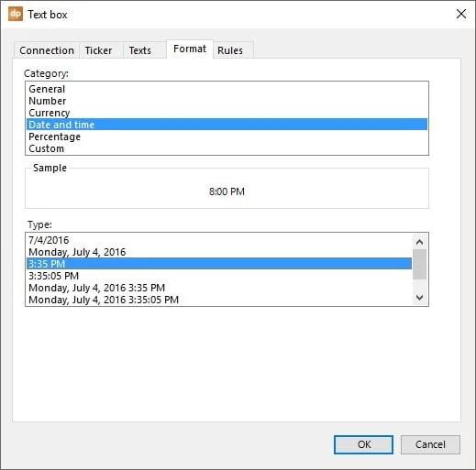Pick the Percentage category
Image resolution: width=476 pixels, height=470 pixels.
point(227,137)
